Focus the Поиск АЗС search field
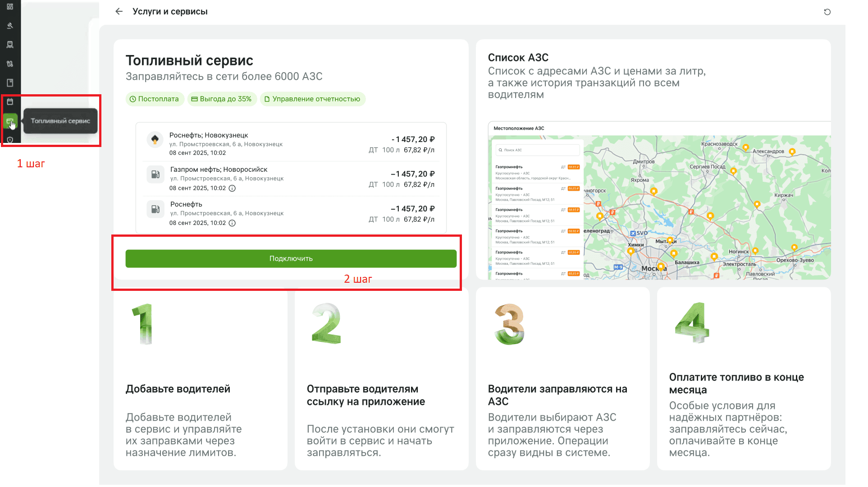 point(537,150)
